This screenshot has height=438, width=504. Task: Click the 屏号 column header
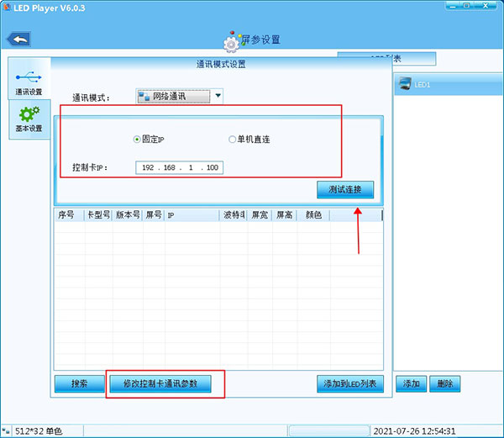click(154, 215)
